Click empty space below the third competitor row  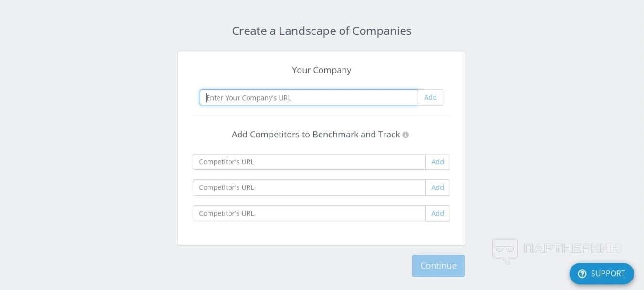[321, 234]
